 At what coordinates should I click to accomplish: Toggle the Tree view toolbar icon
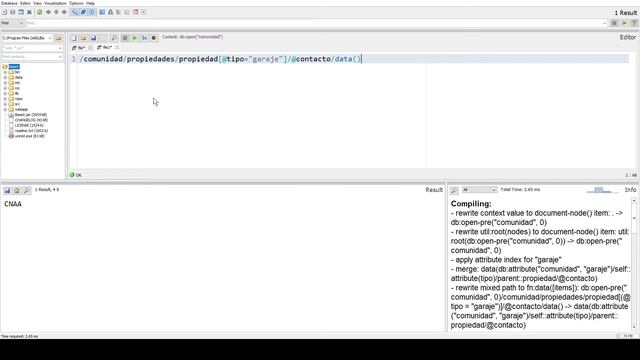point(118,12)
